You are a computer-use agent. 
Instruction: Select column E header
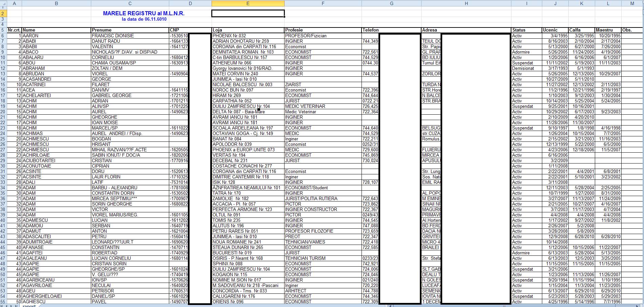pyautogui.click(x=248, y=3)
